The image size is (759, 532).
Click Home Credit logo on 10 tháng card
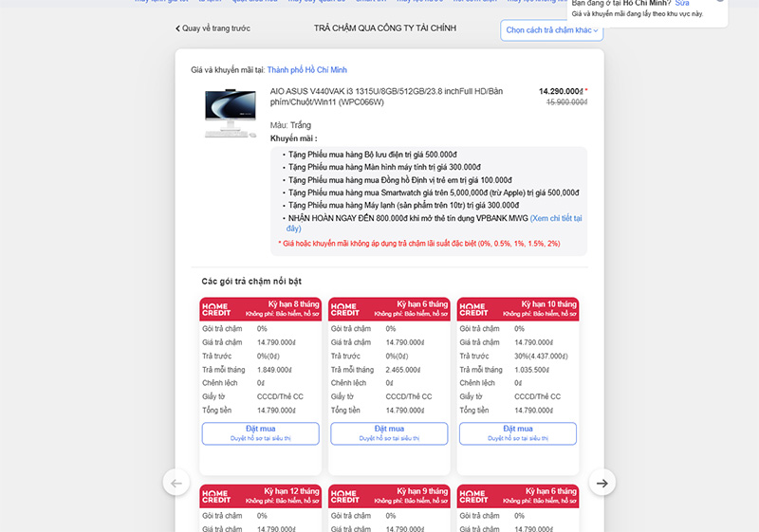(x=473, y=309)
